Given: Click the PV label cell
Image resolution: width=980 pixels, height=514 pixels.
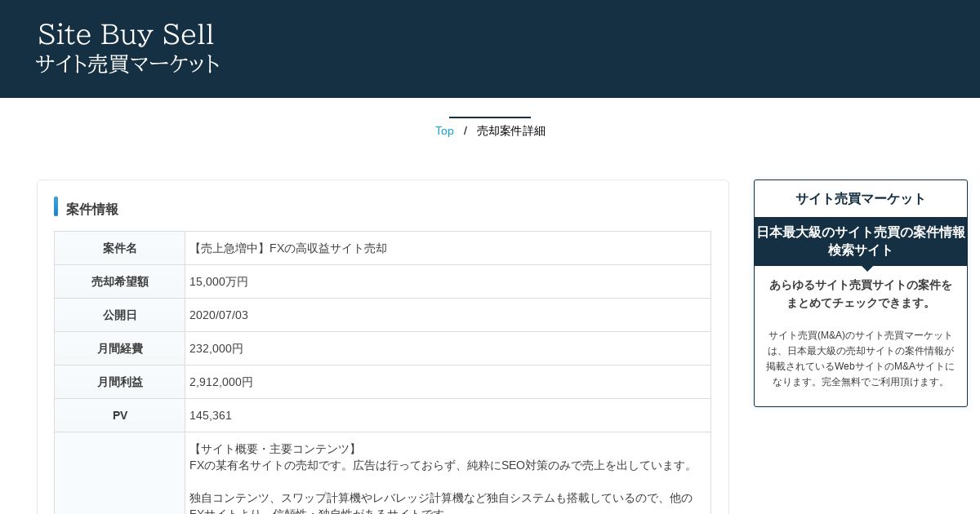Looking at the screenshot, I should (120, 415).
